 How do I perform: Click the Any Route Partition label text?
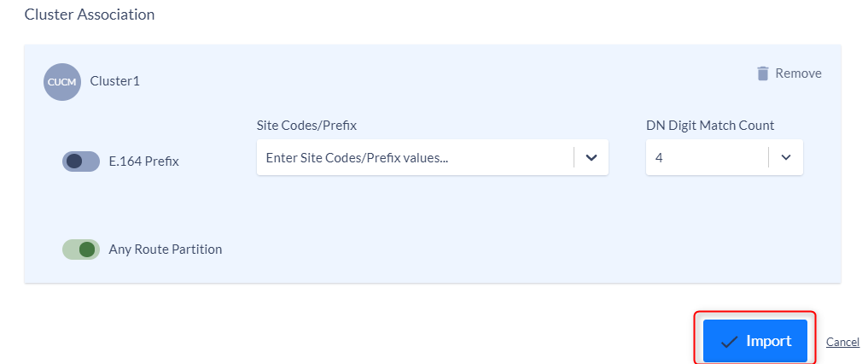[166, 250]
